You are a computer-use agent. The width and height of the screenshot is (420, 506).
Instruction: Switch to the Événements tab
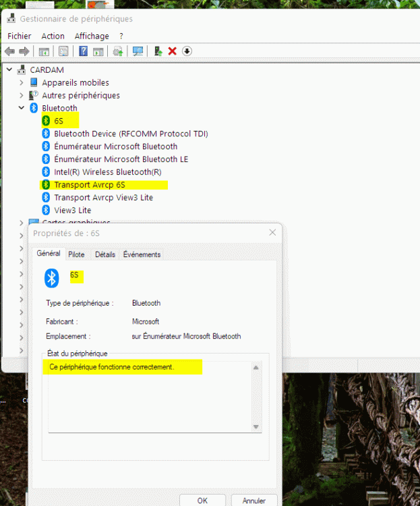click(x=142, y=254)
